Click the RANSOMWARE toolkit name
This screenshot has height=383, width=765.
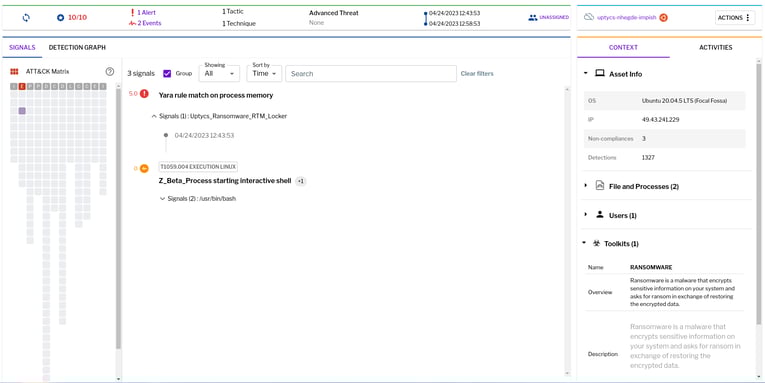click(x=651, y=267)
